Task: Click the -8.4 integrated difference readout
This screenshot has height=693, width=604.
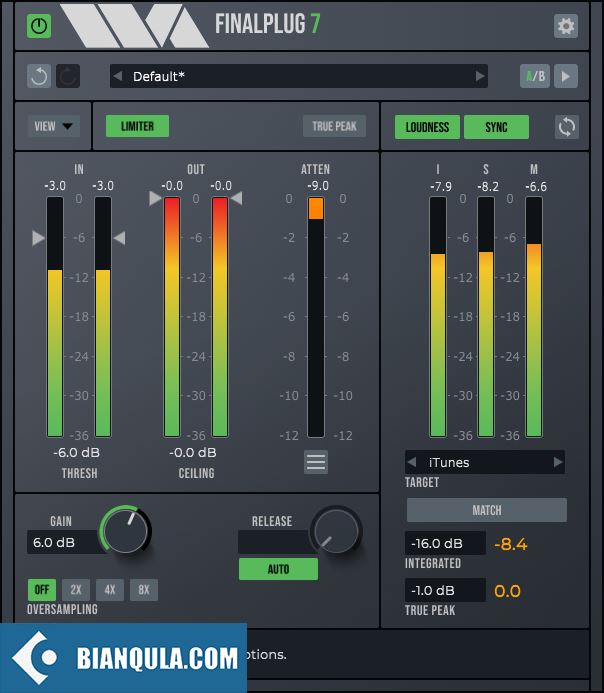Action: [511, 544]
